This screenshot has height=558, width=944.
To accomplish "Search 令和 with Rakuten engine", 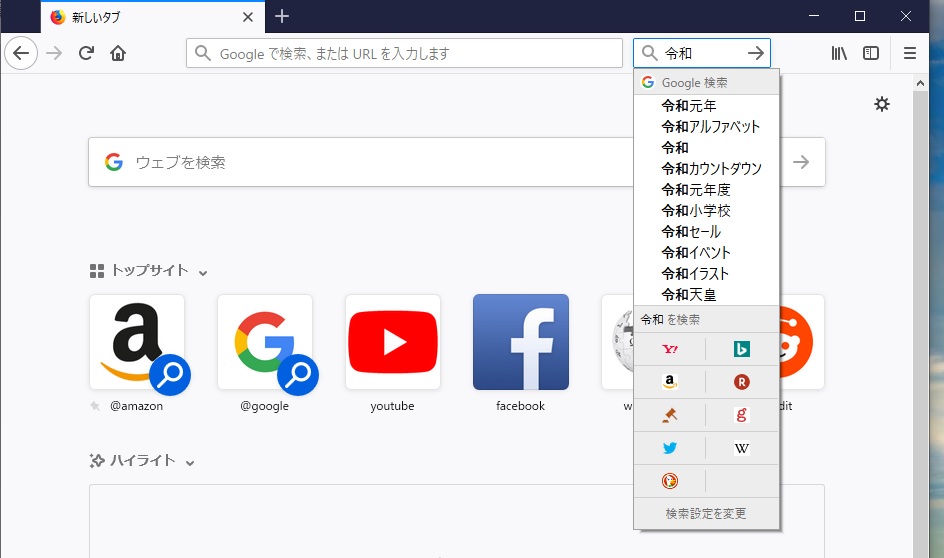I will click(x=742, y=382).
